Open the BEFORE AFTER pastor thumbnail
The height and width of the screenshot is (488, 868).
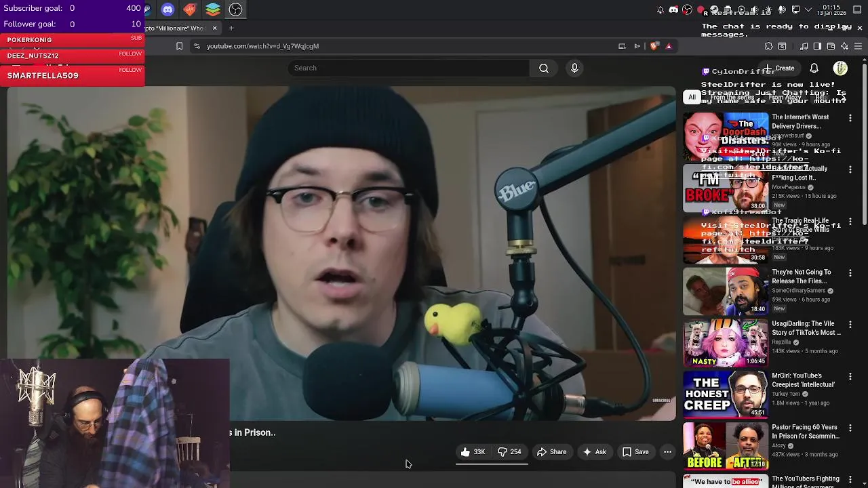(x=726, y=446)
